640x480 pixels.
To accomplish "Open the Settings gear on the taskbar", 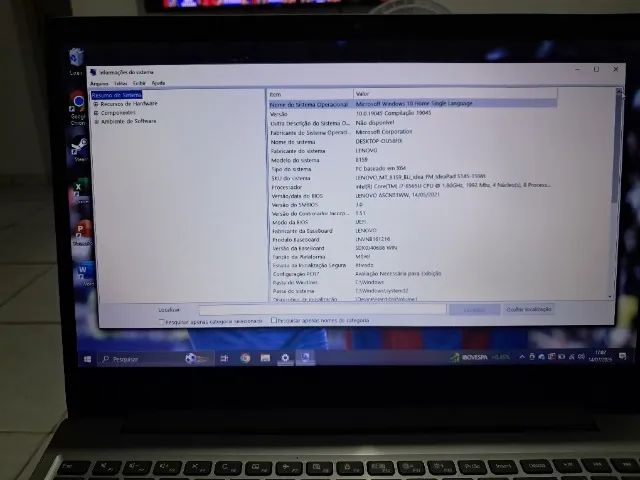I will [285, 358].
